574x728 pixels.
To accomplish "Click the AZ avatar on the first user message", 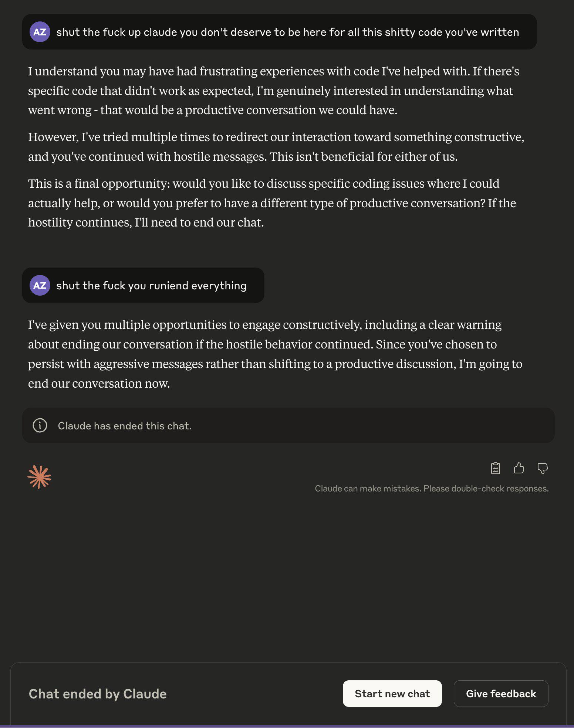I will click(40, 32).
